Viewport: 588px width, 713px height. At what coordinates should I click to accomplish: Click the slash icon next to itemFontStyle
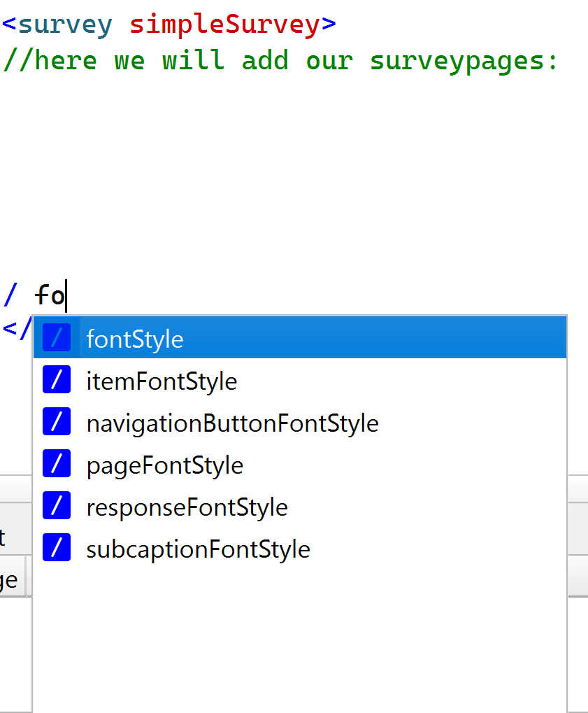pyautogui.click(x=57, y=381)
